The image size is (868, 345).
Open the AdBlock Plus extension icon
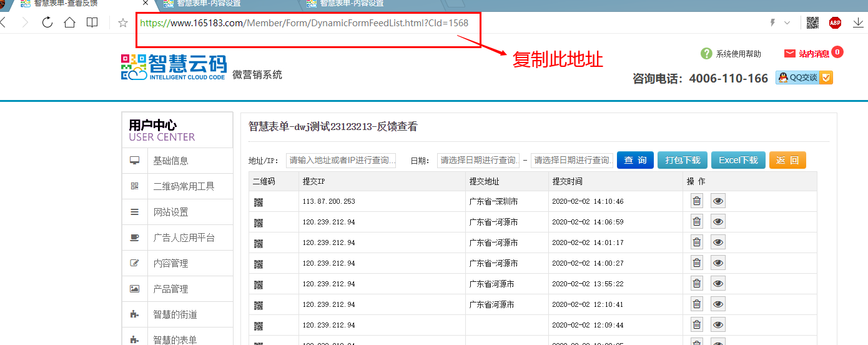835,23
